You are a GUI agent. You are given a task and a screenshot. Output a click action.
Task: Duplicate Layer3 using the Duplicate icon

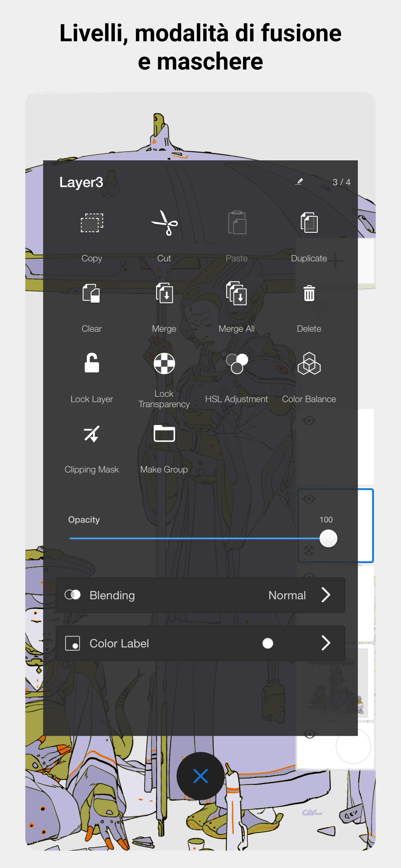coord(309,223)
